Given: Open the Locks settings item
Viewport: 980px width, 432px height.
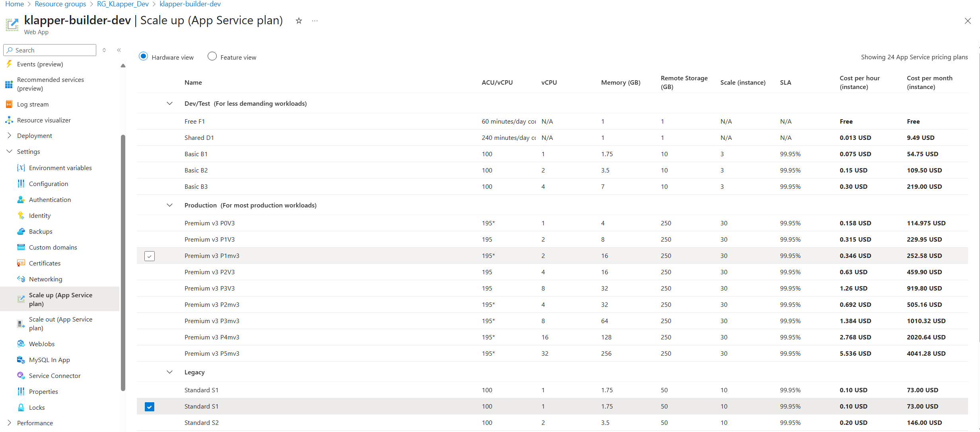Looking at the screenshot, I should coord(37,407).
